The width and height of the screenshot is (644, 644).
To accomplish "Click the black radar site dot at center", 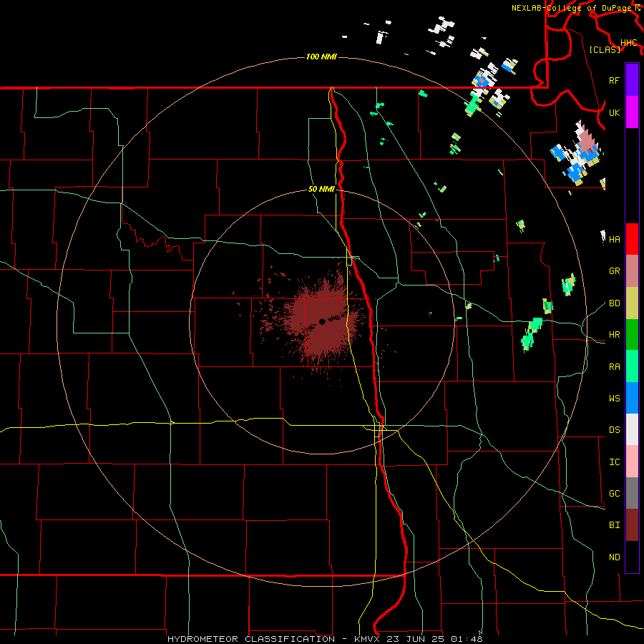I will click(x=322, y=321).
